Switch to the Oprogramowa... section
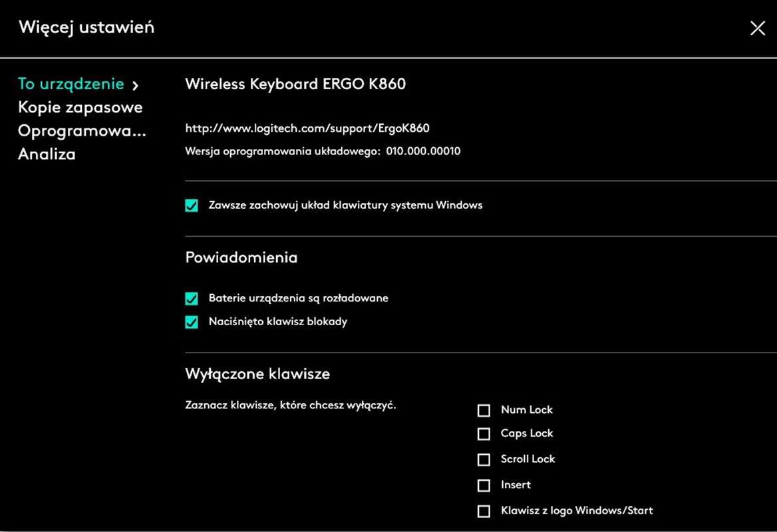 pos(81,130)
